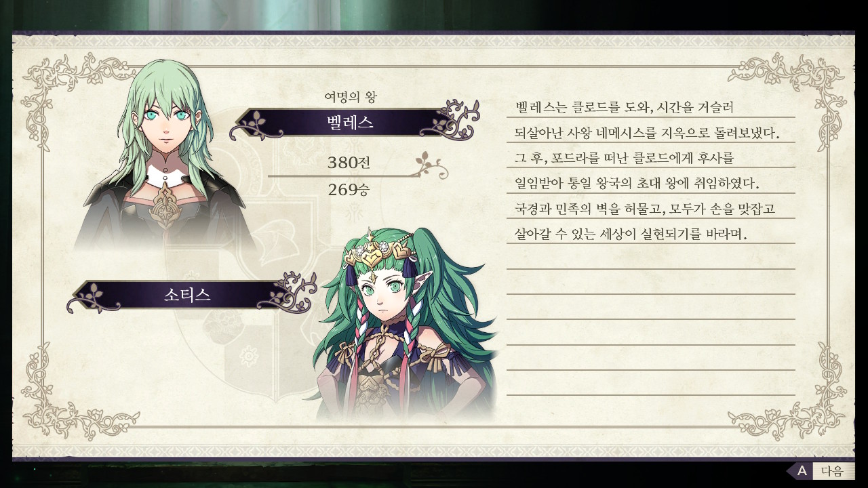Select the 벨레스 name banner

coord(350,123)
